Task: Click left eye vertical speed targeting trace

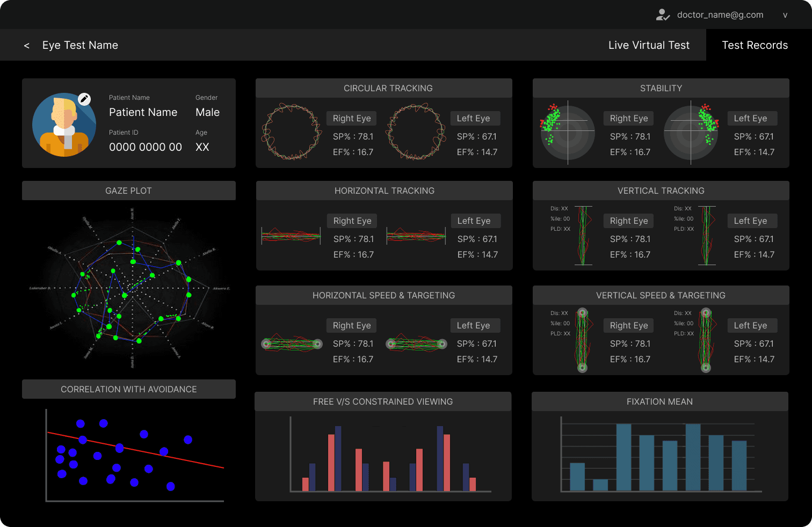Action: 706,340
